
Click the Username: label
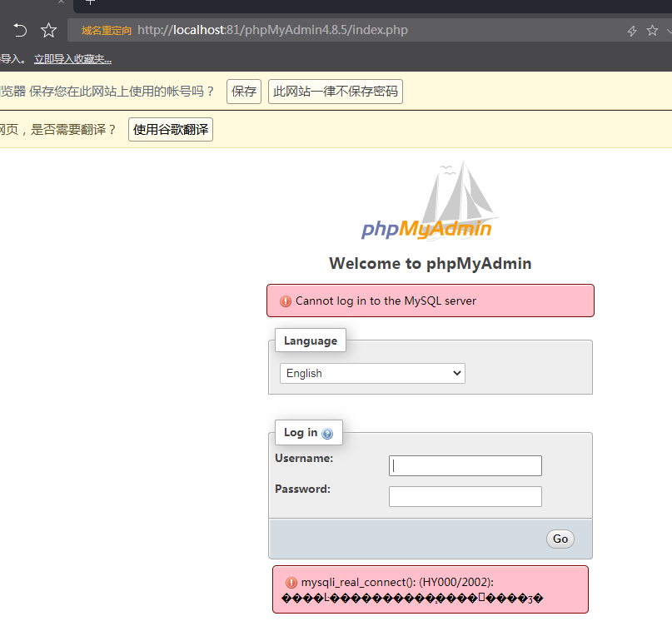pos(304,459)
